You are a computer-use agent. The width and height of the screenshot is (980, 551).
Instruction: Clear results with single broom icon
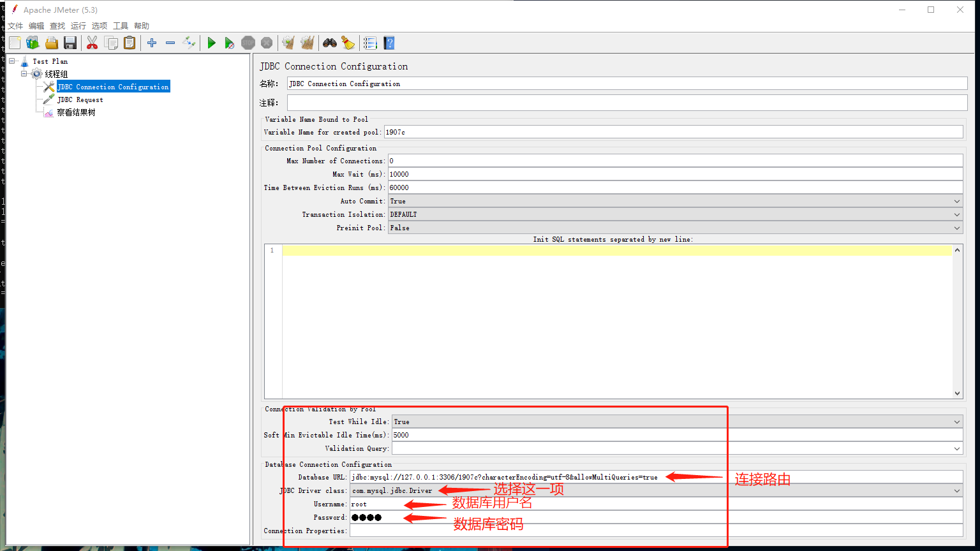tap(288, 43)
